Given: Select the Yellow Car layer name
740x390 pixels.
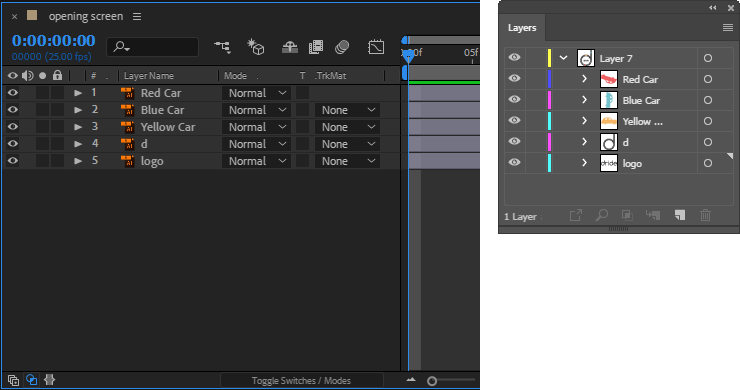Looking at the screenshot, I should click(168, 127).
